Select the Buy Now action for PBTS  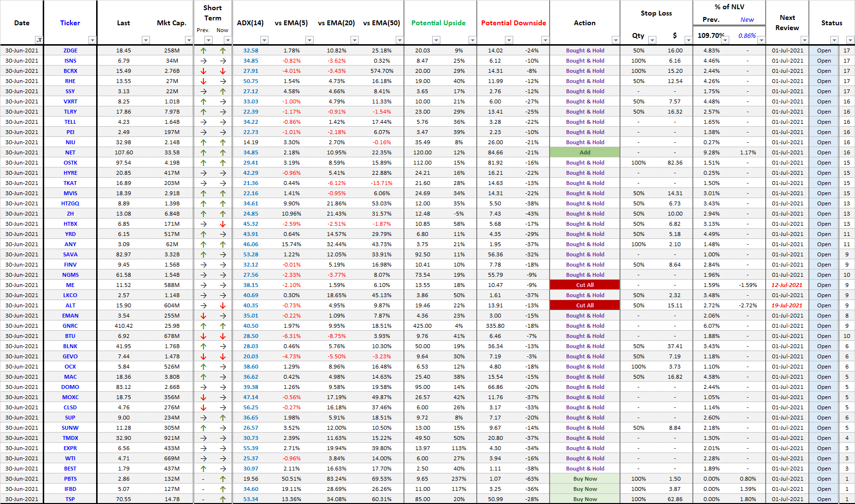[585, 479]
